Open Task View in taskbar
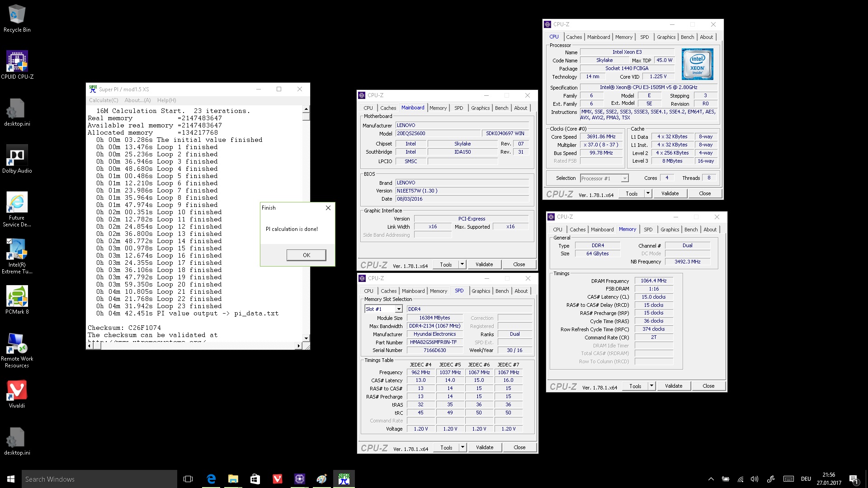 [188, 479]
